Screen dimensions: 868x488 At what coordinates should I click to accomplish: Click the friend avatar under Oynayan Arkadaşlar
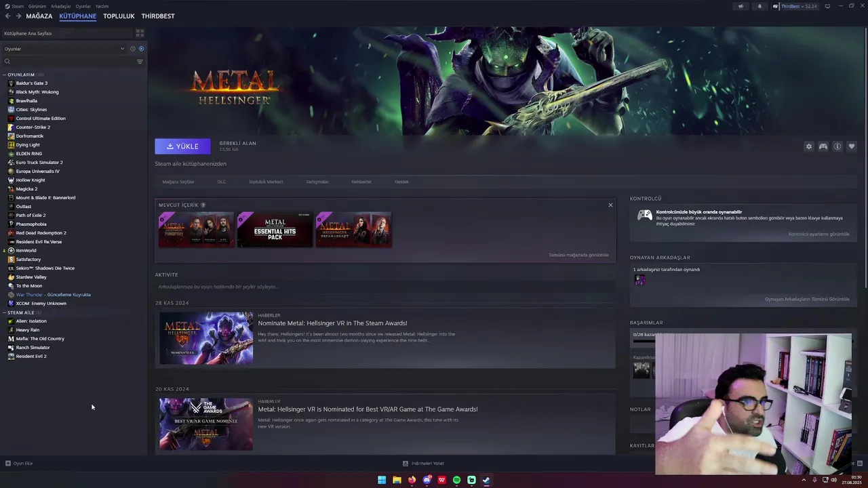pos(640,279)
